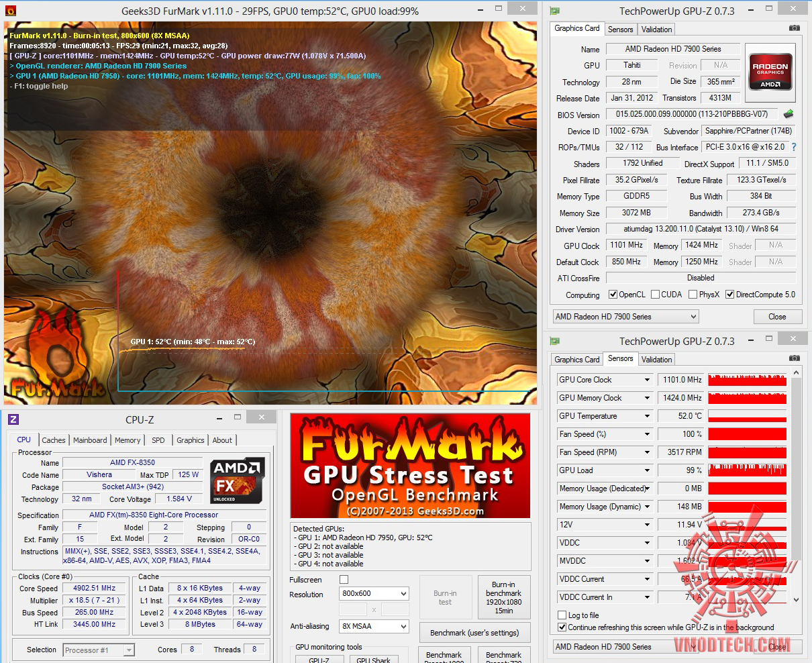This screenshot has width=812, height=663.
Task: Enable the Fullscreen checkbox in FurMark
Action: pyautogui.click(x=344, y=580)
